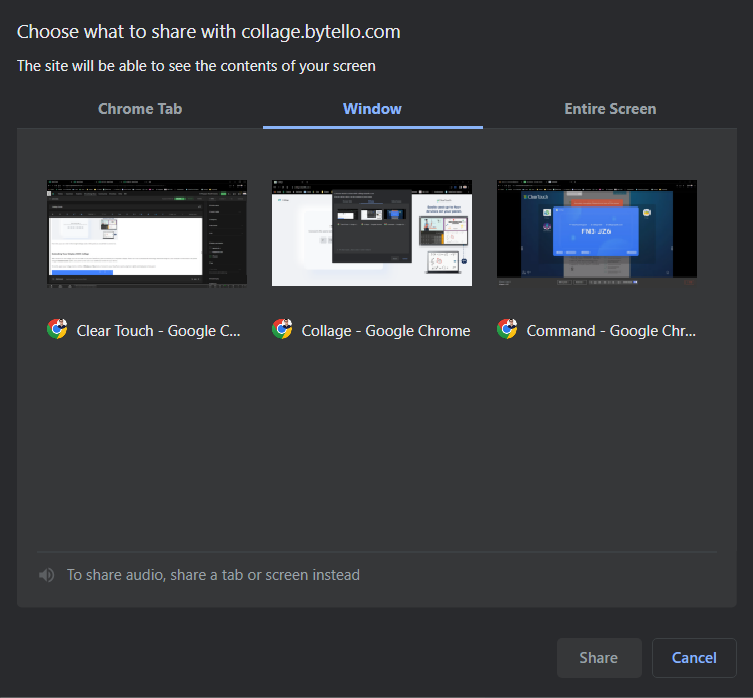Image resolution: width=753 pixels, height=698 pixels.
Task: Click the 'To share audio' hint text
Action: (x=213, y=575)
